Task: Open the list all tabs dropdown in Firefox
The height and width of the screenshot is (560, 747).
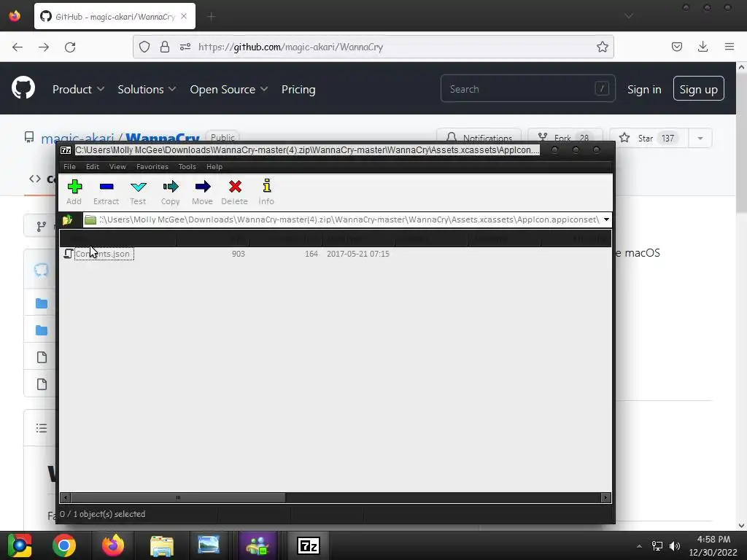Action: [x=629, y=16]
